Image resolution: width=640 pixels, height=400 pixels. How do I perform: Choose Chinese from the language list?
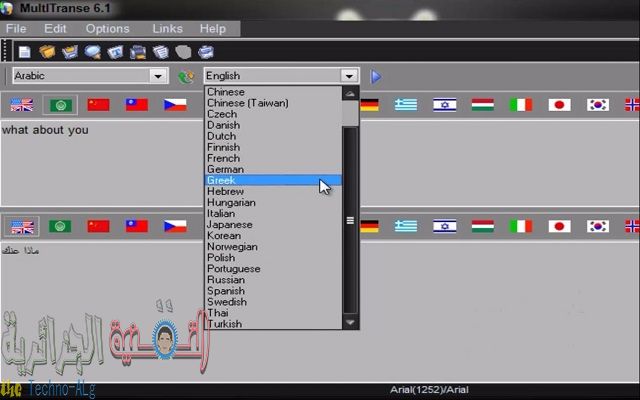click(273, 92)
